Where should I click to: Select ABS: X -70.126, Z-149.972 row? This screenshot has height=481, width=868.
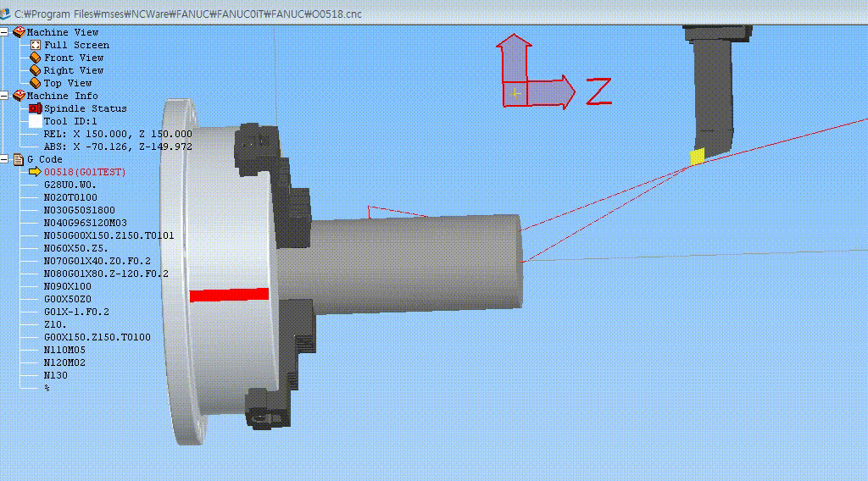pyautogui.click(x=118, y=147)
